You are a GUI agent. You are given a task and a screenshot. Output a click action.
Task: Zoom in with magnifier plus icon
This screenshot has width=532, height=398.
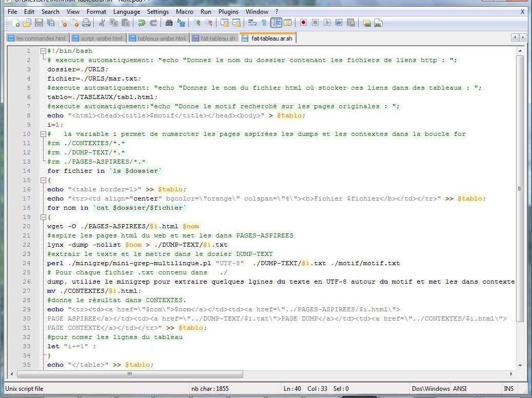[197, 23]
